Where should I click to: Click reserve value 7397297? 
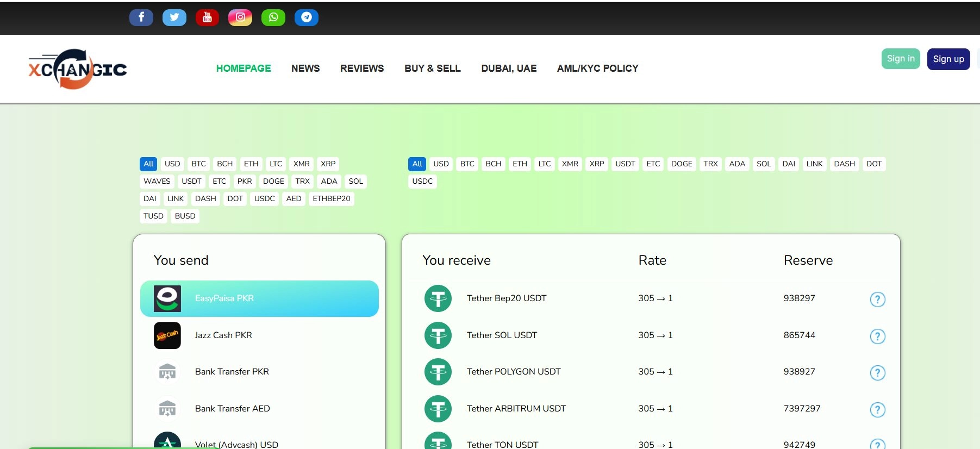pos(802,409)
